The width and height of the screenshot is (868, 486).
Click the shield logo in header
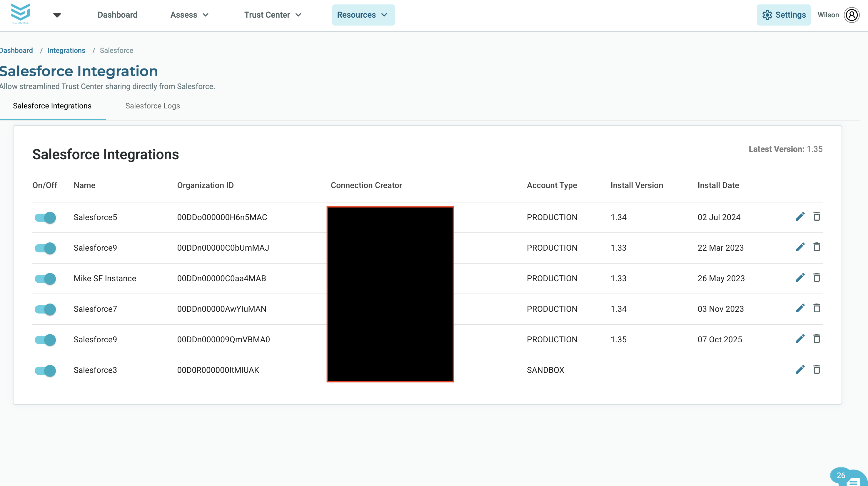(x=21, y=14)
